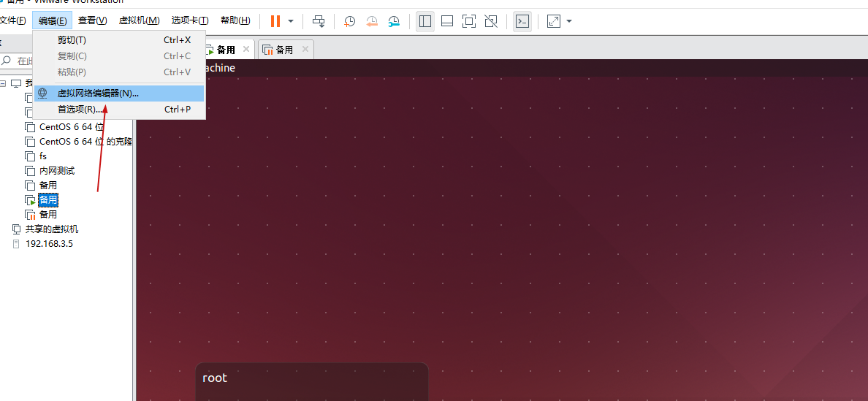
Task: Choose 复制(C) from the edit menu
Action: pyautogui.click(x=120, y=56)
